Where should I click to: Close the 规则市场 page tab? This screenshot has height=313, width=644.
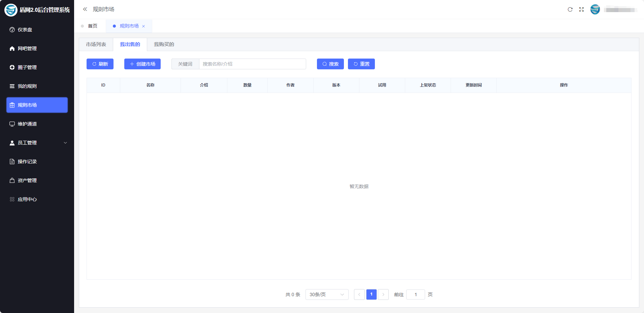tap(143, 26)
